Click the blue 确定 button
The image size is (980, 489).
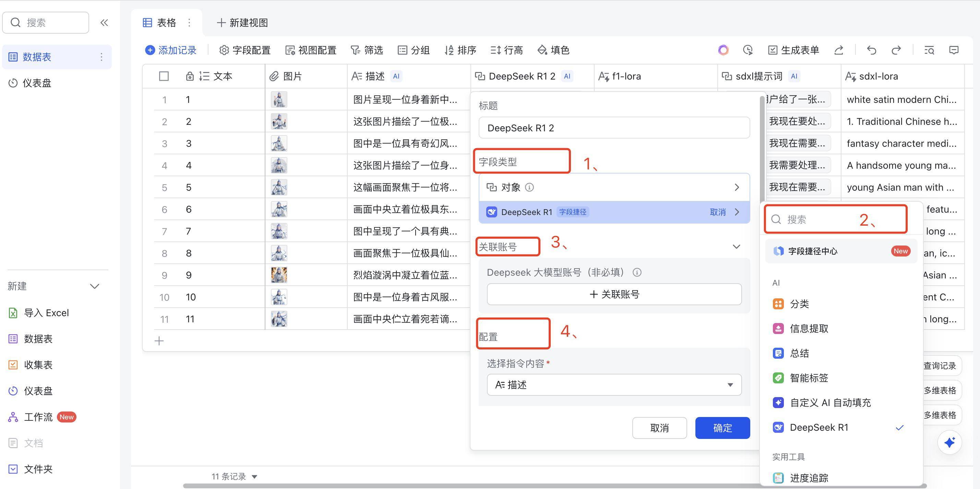[x=722, y=428]
